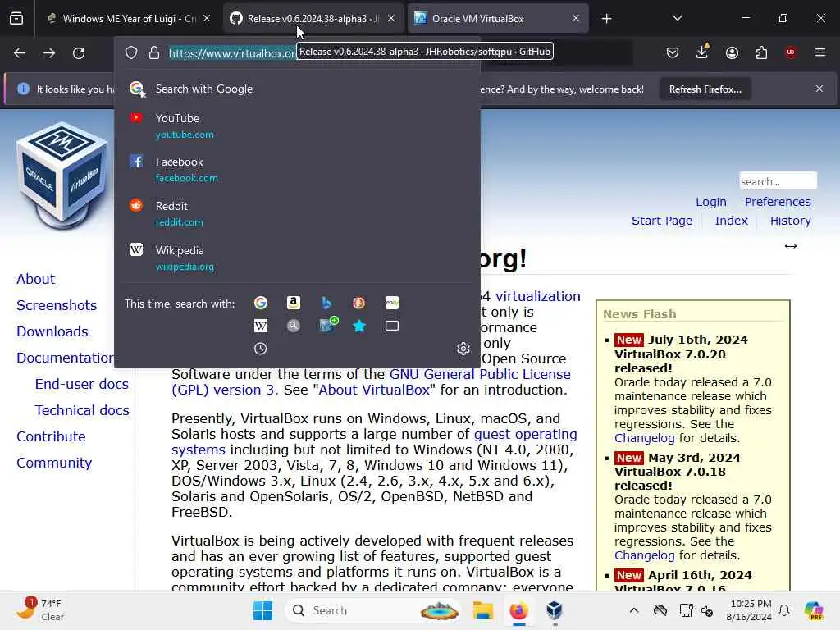Click the address bar URL field
This screenshot has width=840, height=630.
(x=232, y=53)
